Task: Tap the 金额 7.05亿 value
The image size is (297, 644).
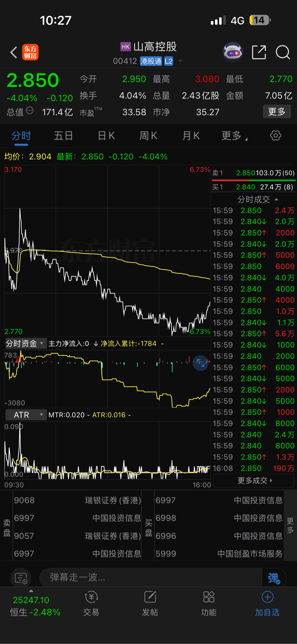Action: (279, 96)
